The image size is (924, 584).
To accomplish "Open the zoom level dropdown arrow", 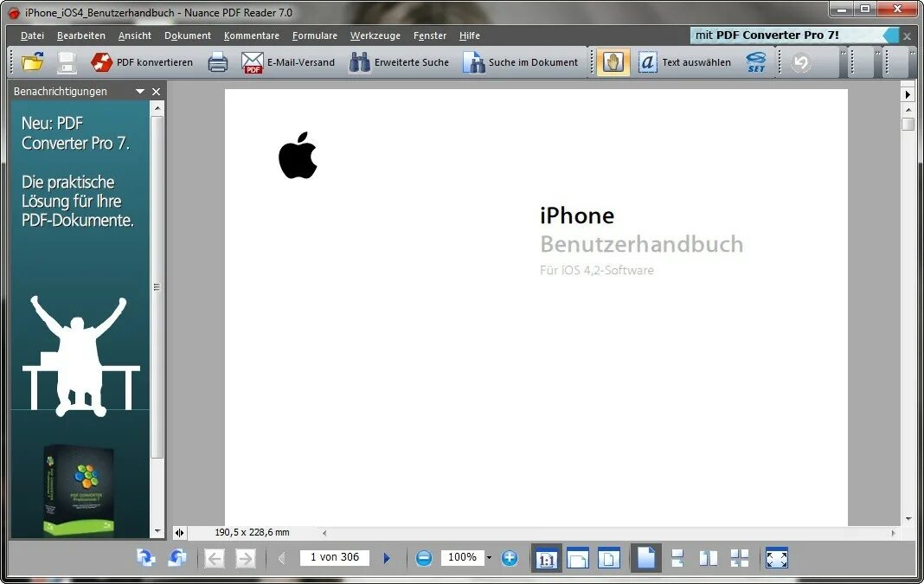I will (489, 557).
